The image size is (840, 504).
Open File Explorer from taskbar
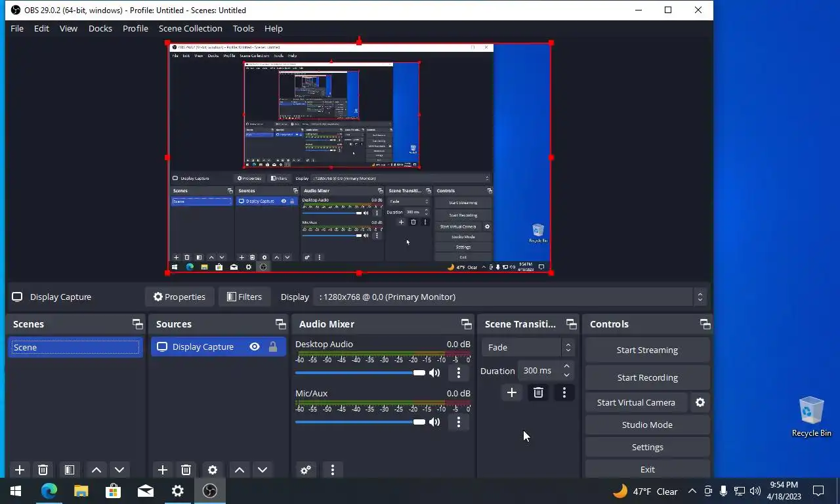coord(81,491)
